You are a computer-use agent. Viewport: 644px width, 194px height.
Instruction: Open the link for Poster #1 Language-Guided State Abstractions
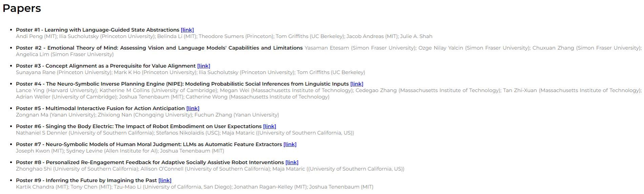[x=187, y=30]
